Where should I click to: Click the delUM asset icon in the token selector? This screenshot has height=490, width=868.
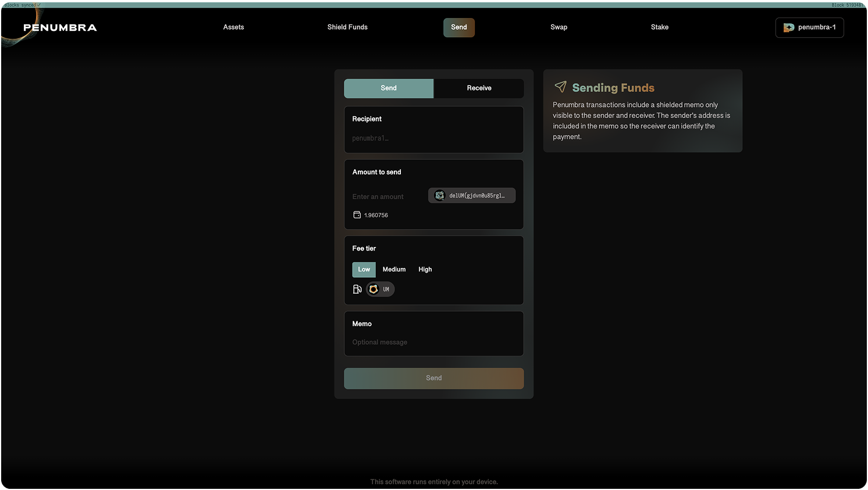439,195
